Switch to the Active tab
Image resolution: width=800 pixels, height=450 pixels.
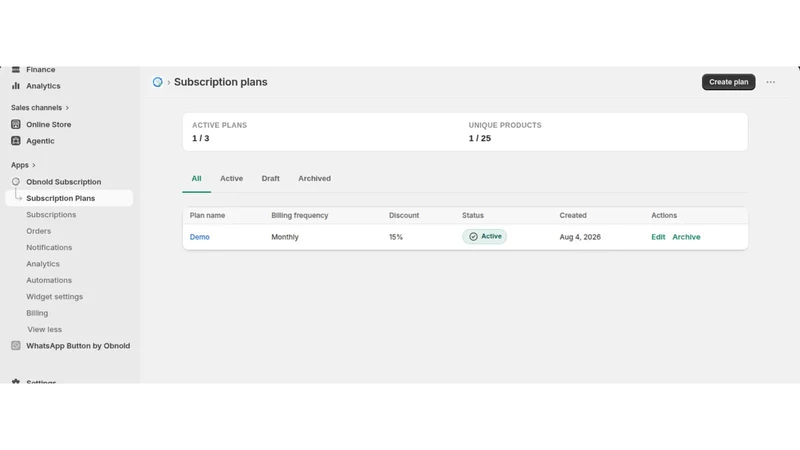[x=232, y=179]
